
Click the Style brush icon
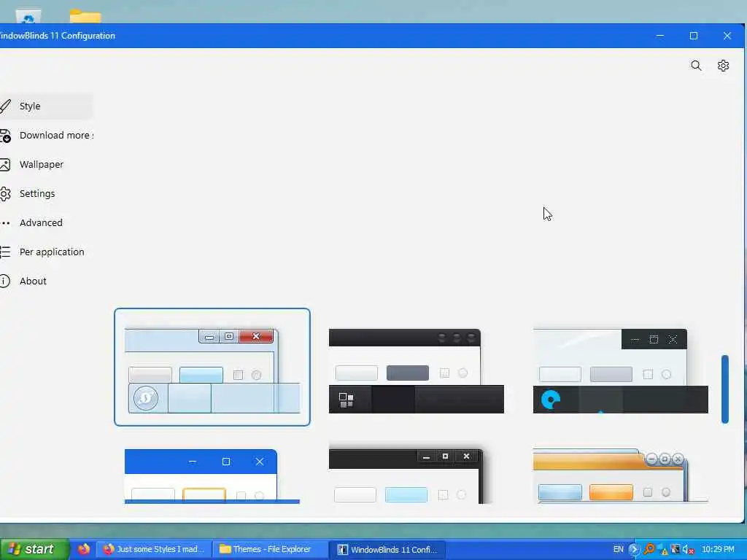(5, 106)
